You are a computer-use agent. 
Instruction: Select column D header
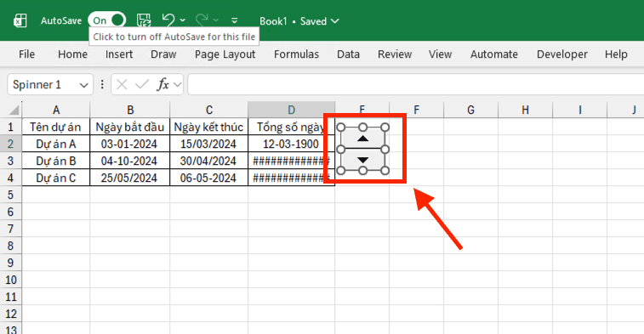(291, 110)
